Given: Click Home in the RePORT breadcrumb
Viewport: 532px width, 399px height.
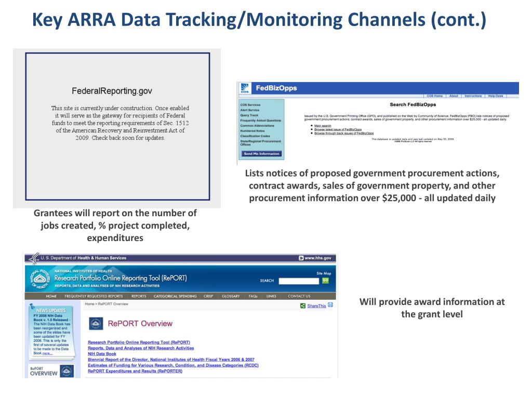Looking at the screenshot, I should click(x=89, y=304).
